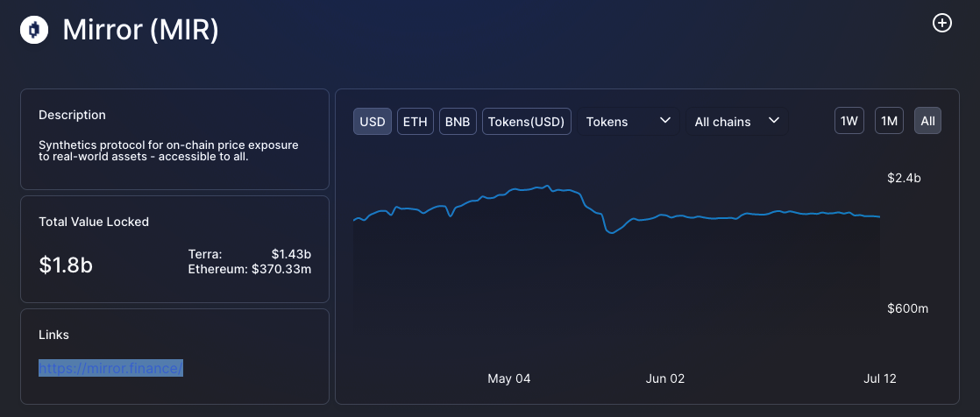Set chart range to All
This screenshot has height=417, width=980.
pos(927,121)
